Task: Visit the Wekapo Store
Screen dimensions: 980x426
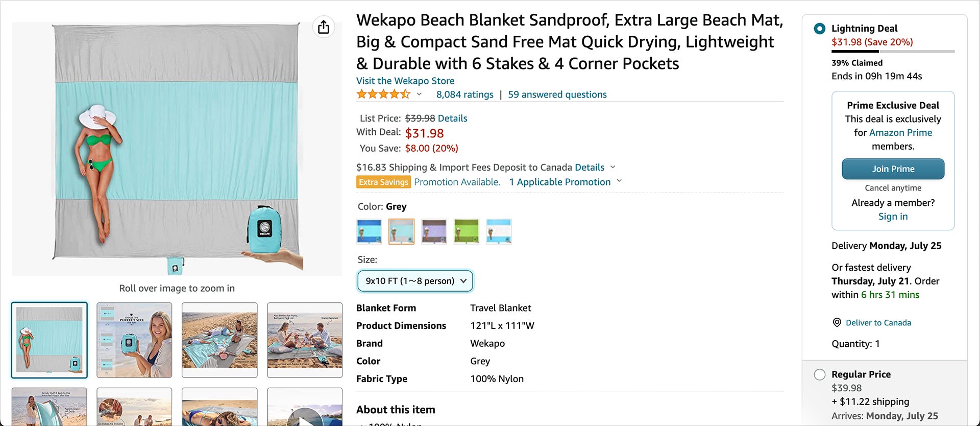Action: pyautogui.click(x=405, y=81)
